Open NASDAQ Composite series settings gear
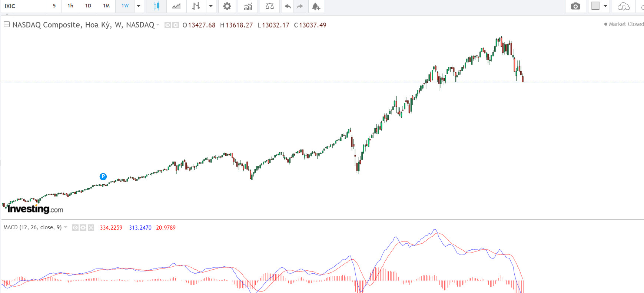This screenshot has height=293, width=644. pyautogui.click(x=175, y=25)
